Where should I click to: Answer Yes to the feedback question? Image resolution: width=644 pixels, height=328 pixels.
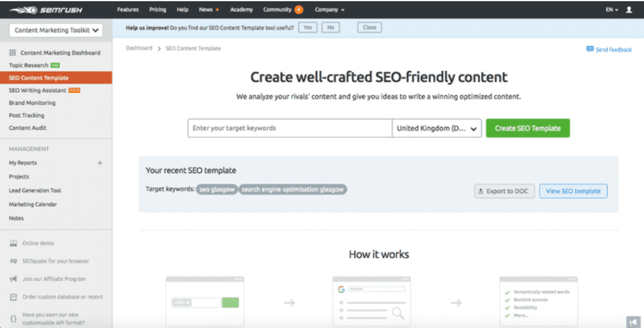(x=308, y=28)
